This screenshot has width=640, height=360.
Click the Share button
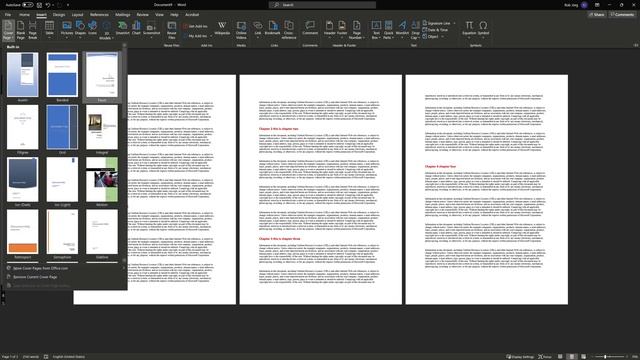[x=597, y=15]
